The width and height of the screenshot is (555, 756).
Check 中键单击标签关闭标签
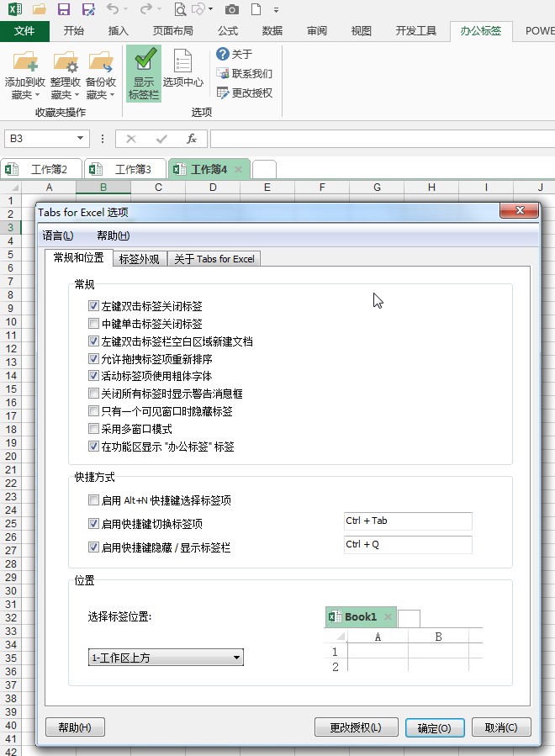93,323
